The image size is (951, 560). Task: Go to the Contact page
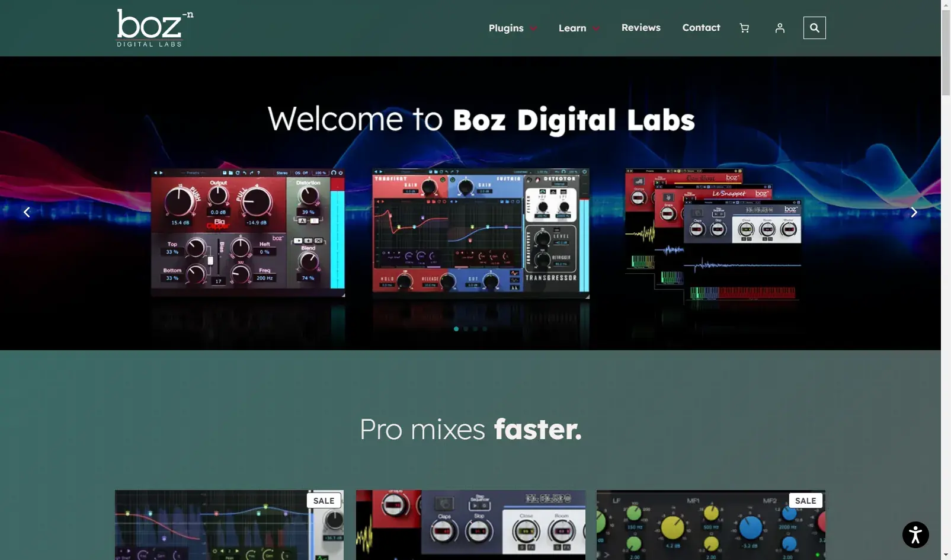point(701,28)
